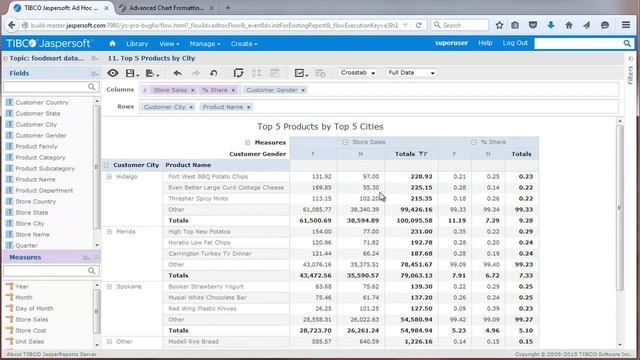Open Fields panel options icon
640x360 pixels.
(94, 73)
